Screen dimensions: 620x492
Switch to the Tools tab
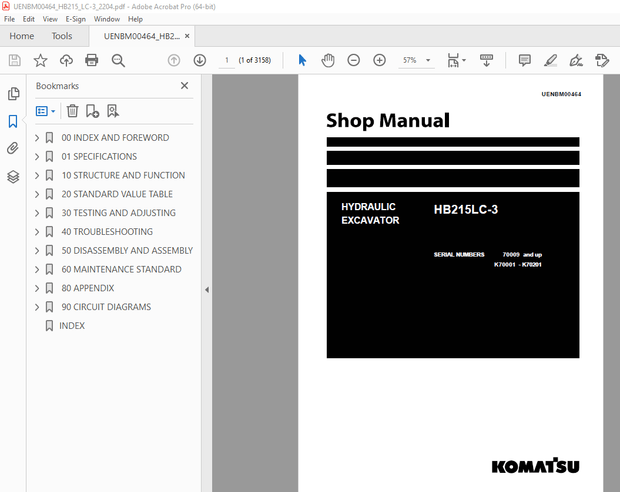(62, 36)
